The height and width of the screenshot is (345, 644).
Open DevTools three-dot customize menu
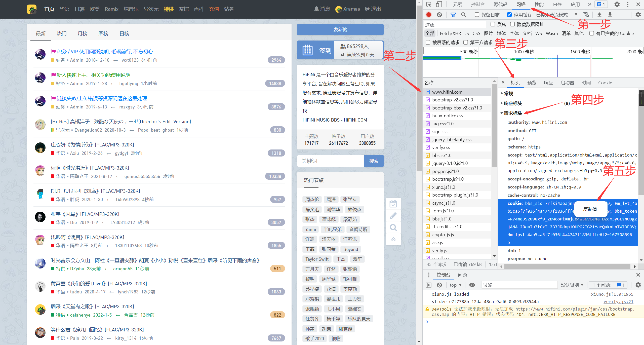coord(628,5)
